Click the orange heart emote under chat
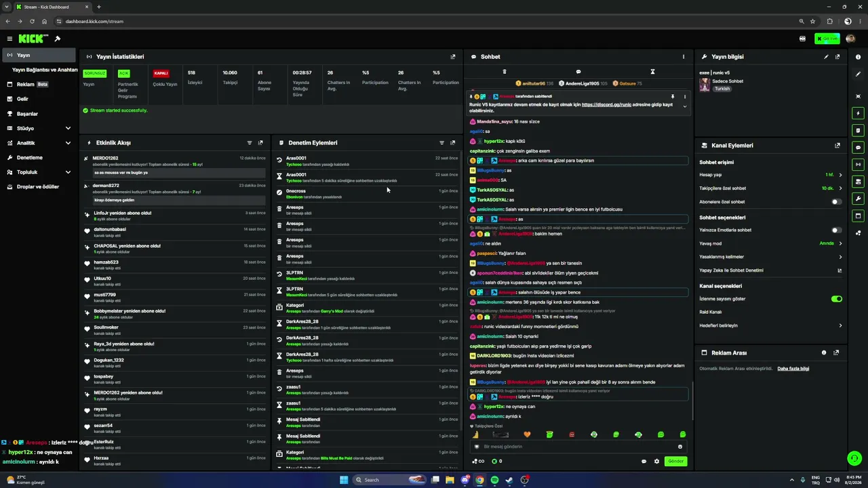This screenshot has width=868, height=488. 527,434
